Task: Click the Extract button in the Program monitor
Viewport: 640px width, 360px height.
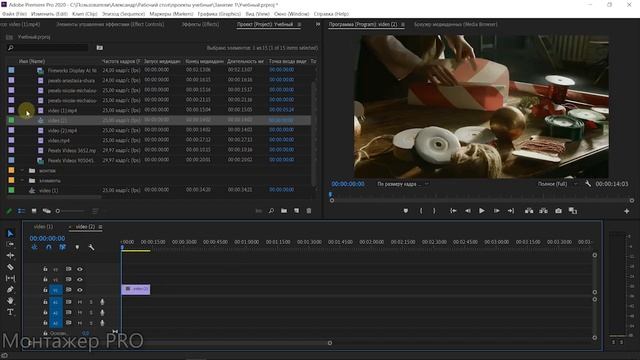Action: pyautogui.click(x=543, y=211)
